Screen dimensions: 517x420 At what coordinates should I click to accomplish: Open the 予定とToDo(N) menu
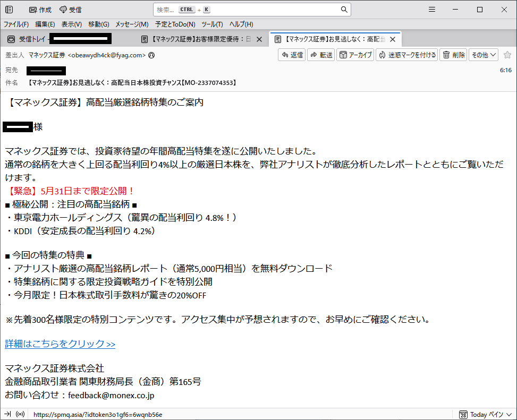tap(175, 24)
